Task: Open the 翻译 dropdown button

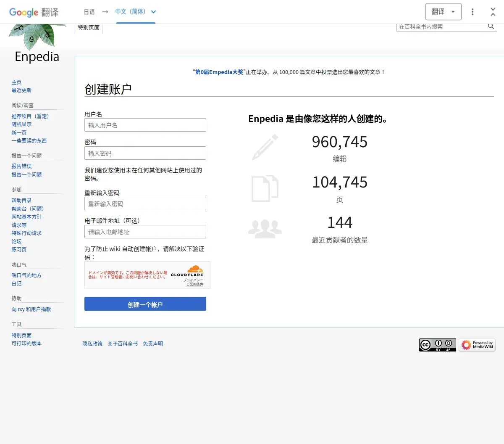Action: [443, 12]
